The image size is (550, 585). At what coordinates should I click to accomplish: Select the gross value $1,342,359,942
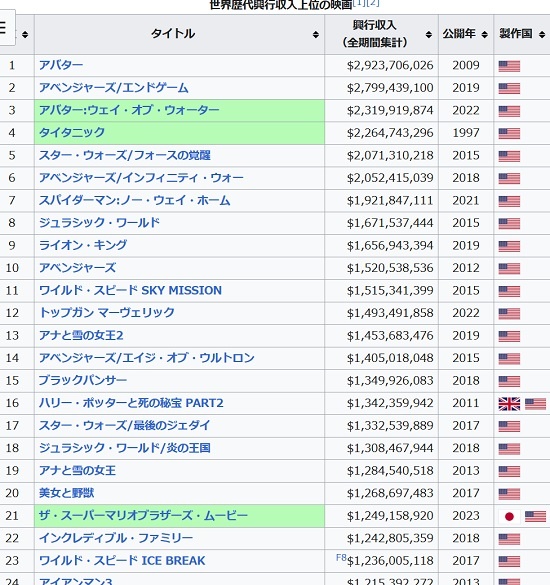pos(390,403)
